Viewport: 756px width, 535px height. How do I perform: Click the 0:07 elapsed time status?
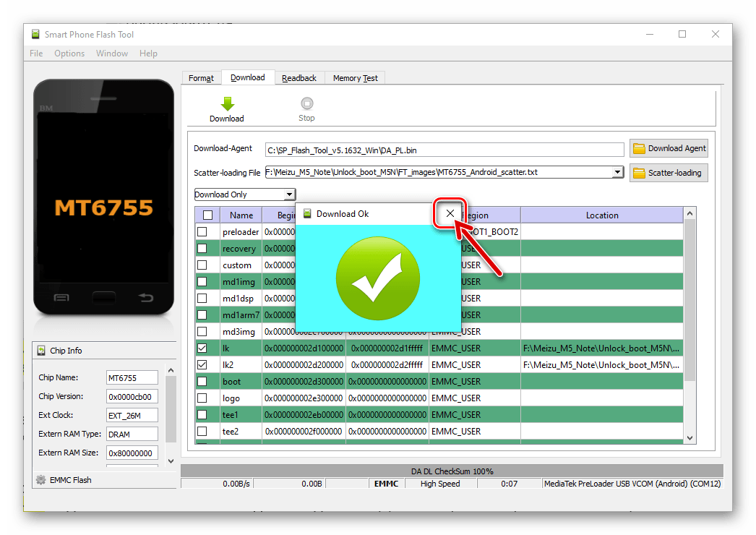509,484
